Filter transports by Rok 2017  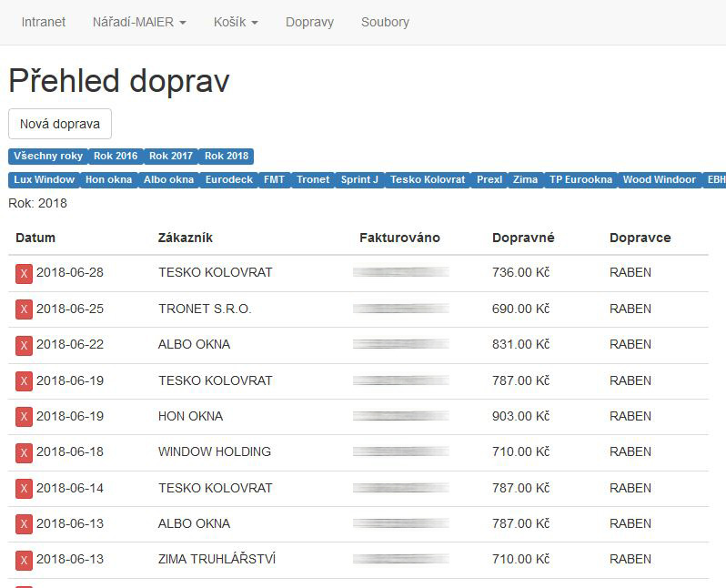point(171,156)
